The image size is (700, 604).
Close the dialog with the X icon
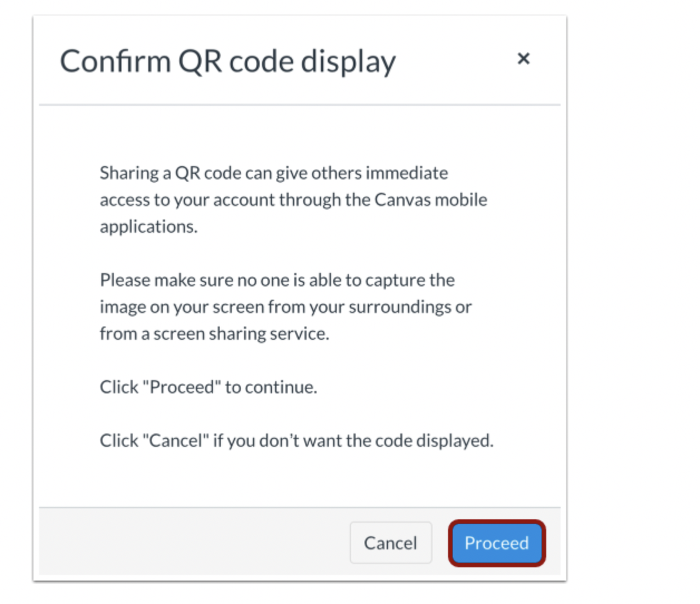tap(523, 59)
